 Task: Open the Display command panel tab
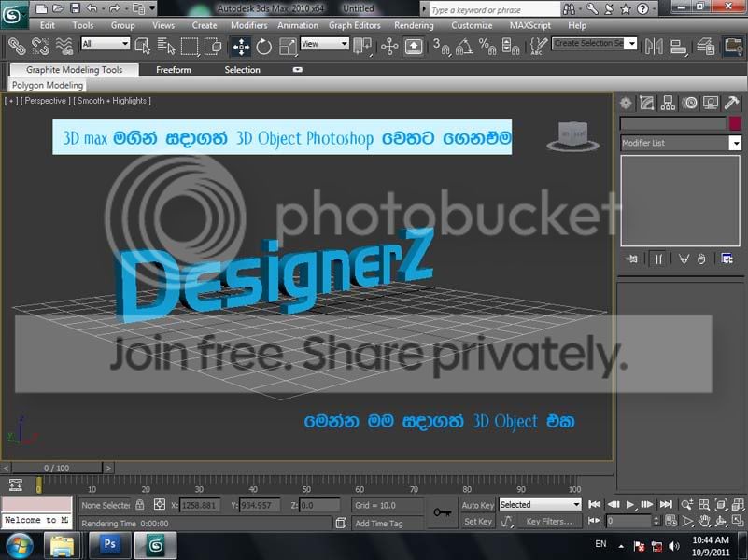pos(711,103)
